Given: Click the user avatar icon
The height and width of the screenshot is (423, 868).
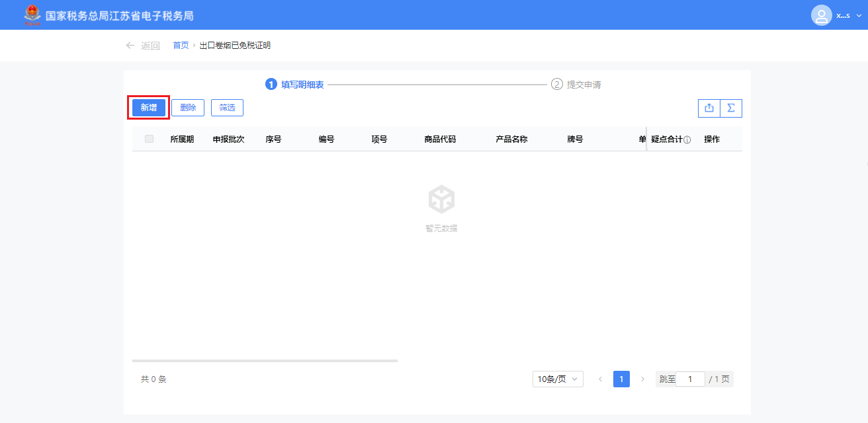Looking at the screenshot, I should [x=821, y=15].
